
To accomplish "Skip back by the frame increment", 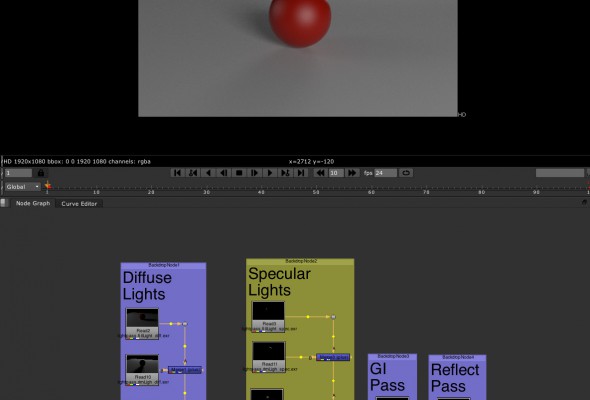I will [x=320, y=173].
